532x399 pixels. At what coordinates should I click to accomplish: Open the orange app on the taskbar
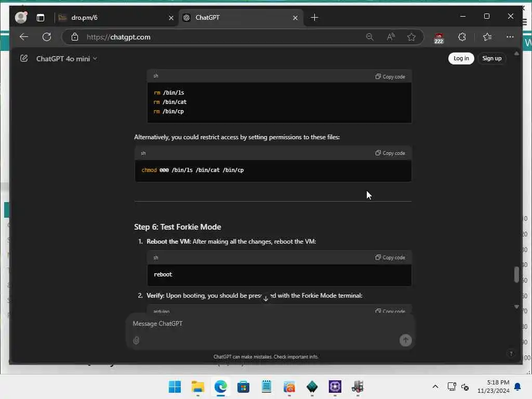coord(289,387)
